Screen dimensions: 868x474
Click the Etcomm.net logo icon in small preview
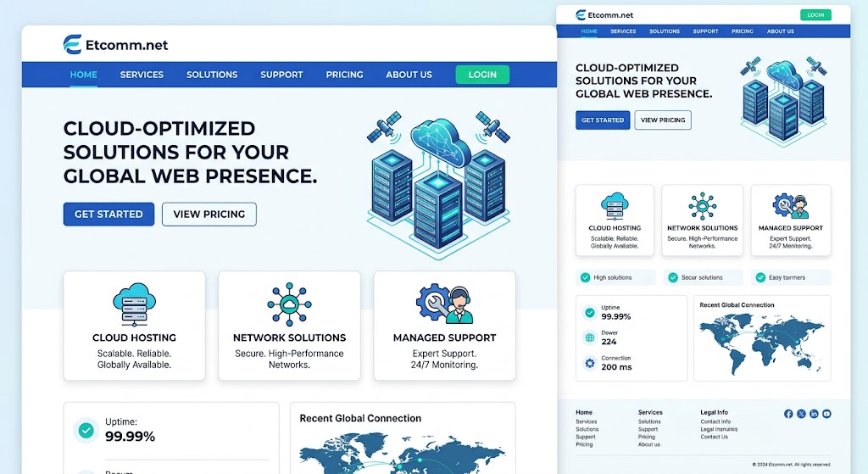coord(581,15)
